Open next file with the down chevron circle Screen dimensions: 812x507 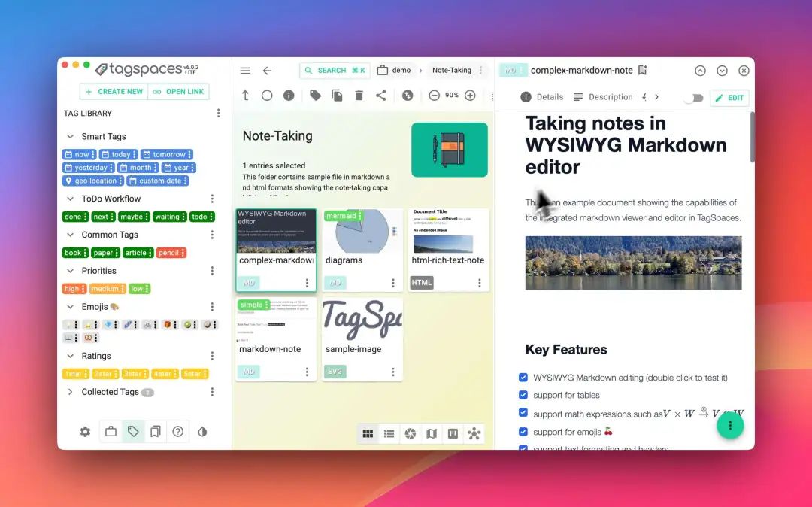[722, 71]
